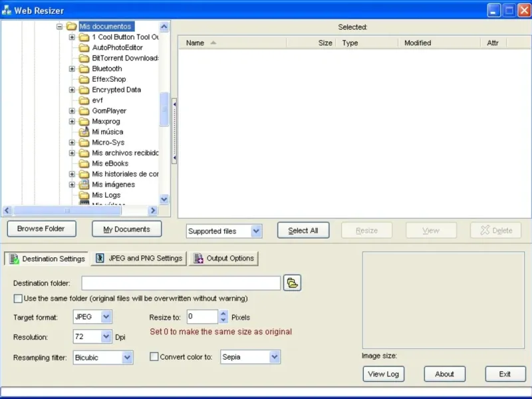Sort files by Modified column header
This screenshot has width=532, height=399.
[440, 43]
